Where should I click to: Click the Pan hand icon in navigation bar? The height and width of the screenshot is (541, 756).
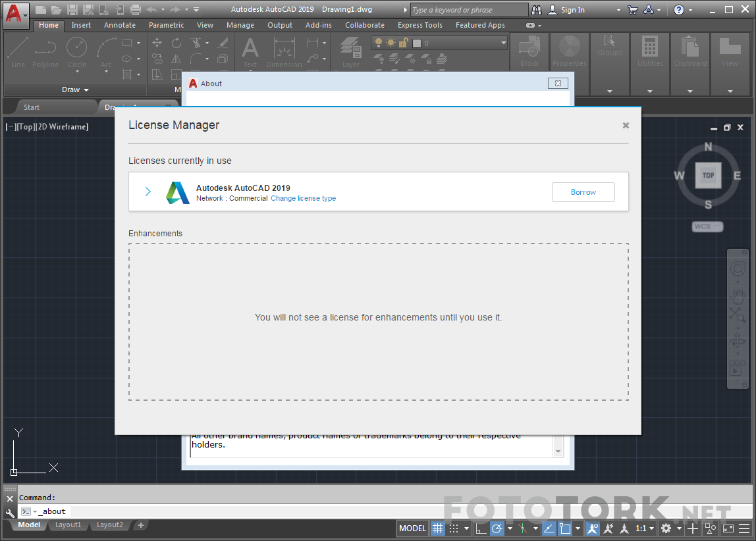point(738,296)
